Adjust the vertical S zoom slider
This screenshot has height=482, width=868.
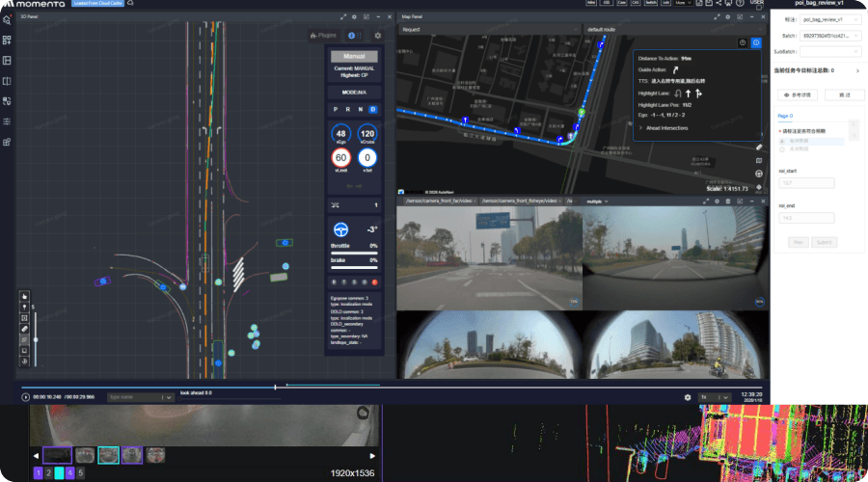(36, 339)
